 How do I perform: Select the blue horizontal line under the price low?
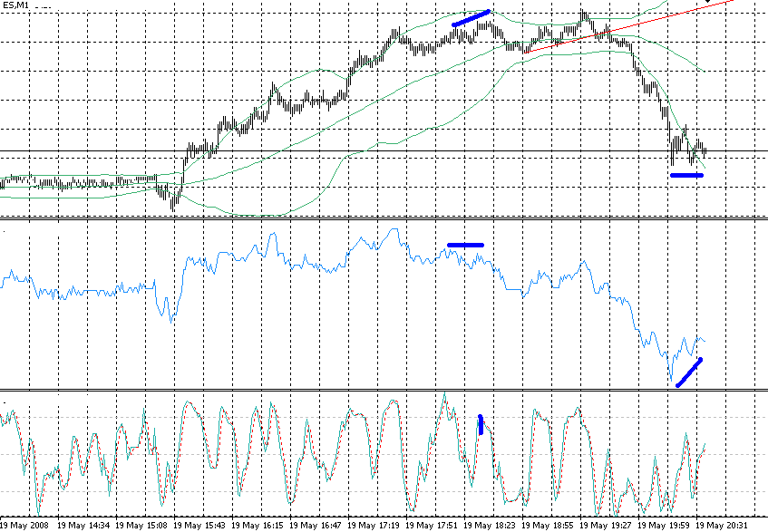tap(686, 175)
